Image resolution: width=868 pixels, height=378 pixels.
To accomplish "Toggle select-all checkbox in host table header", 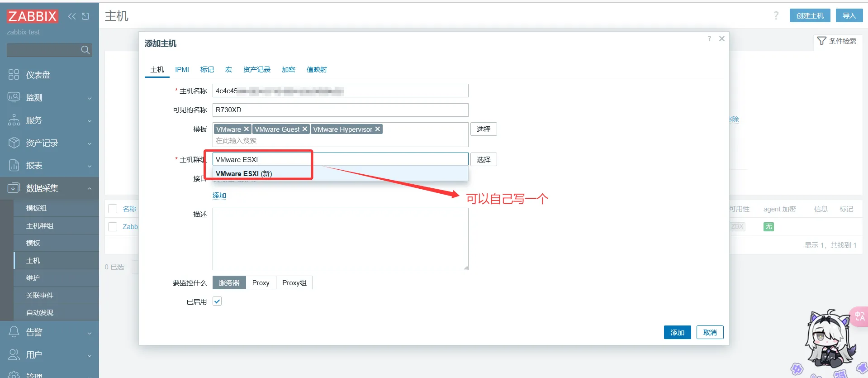I will point(113,209).
